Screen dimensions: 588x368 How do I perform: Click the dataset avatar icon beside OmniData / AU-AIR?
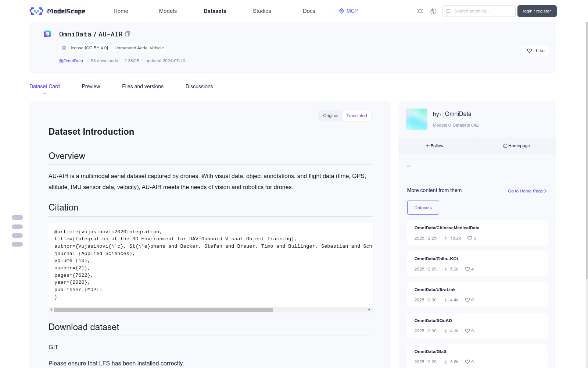pos(47,34)
